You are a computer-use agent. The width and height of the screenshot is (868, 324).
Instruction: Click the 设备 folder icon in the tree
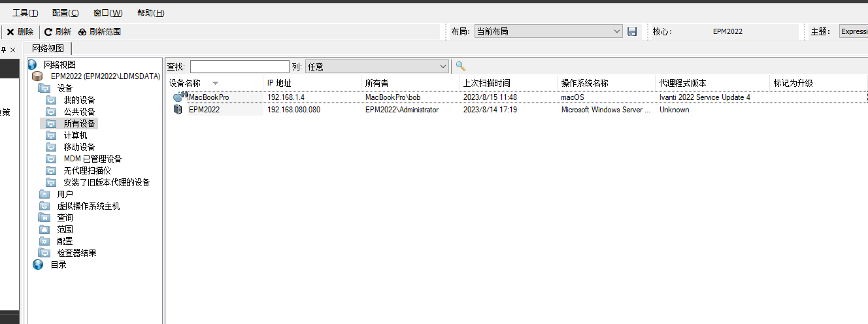point(44,88)
